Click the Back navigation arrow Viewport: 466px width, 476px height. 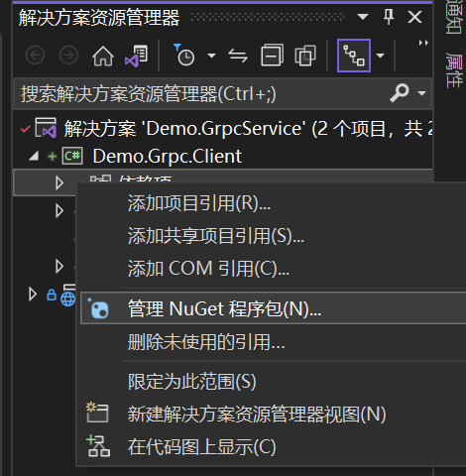coord(35,56)
